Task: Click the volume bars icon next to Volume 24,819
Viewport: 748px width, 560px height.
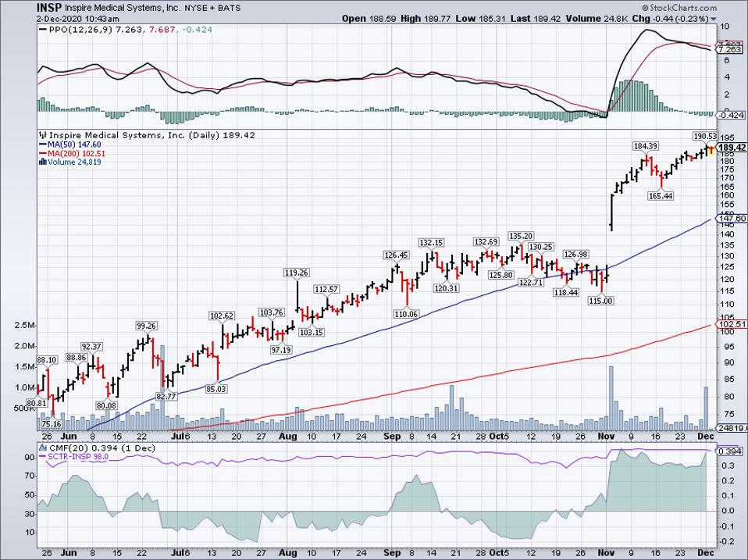Action: tap(43, 162)
